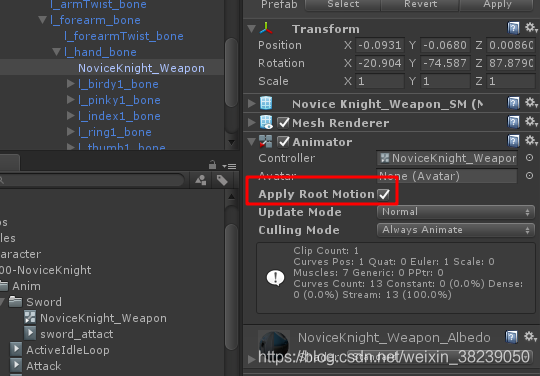Expand l_birdy1_bone in hierarchy
The image size is (540, 376).
pyautogui.click(x=71, y=84)
